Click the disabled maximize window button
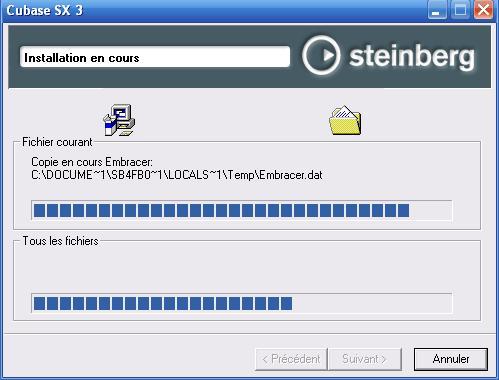This screenshot has width=499, height=380. coord(460,10)
